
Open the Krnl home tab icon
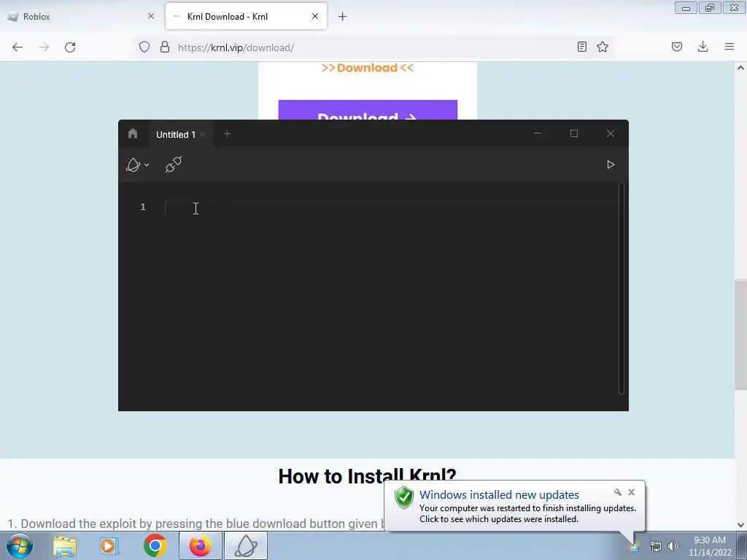coord(133,134)
